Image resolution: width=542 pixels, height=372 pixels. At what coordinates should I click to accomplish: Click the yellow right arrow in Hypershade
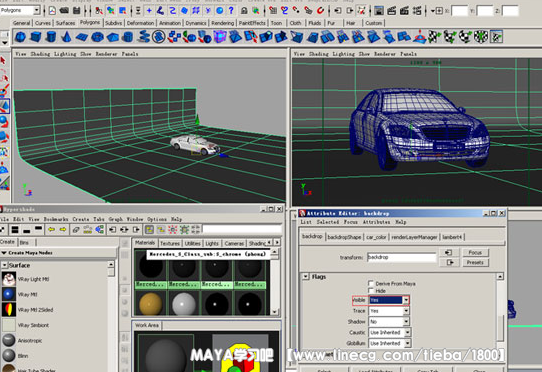coord(63,229)
